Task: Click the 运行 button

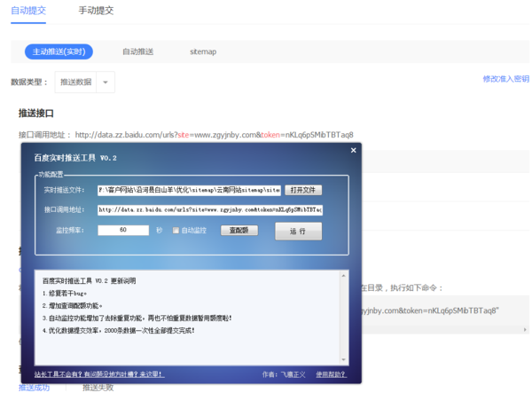Action: (x=298, y=232)
